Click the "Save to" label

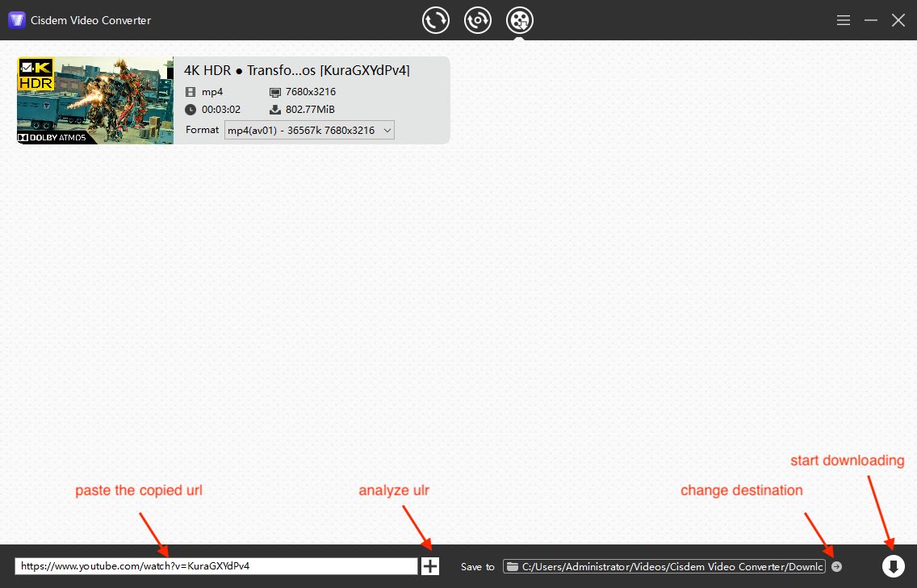tap(477, 566)
